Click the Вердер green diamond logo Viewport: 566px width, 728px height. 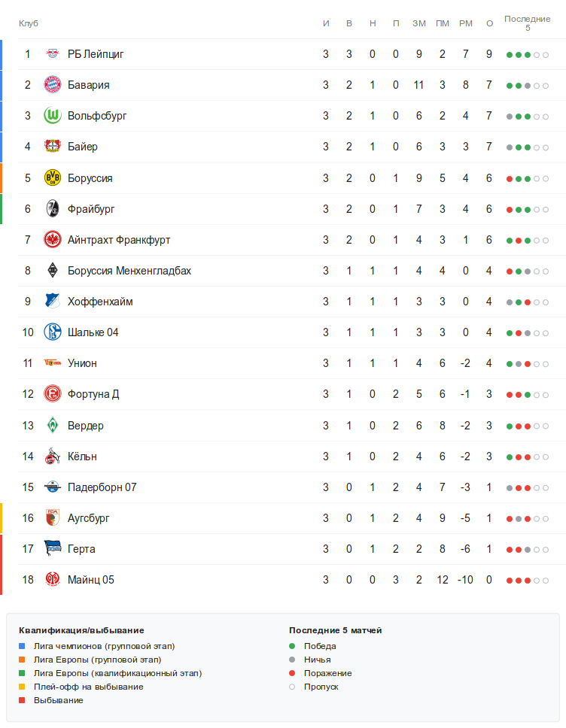tap(52, 426)
